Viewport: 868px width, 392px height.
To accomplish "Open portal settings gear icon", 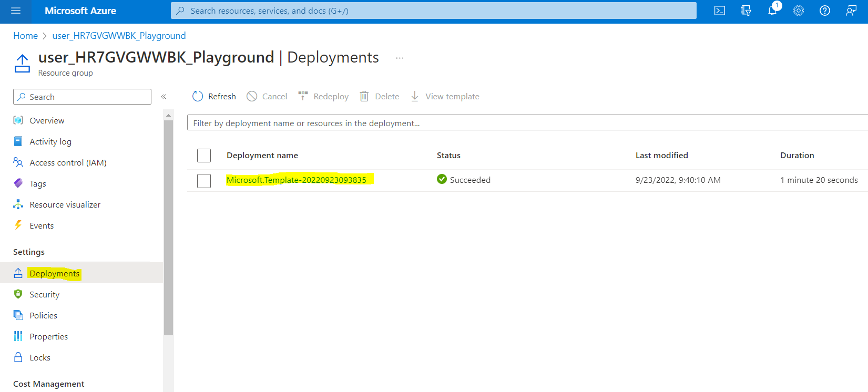I will [799, 11].
